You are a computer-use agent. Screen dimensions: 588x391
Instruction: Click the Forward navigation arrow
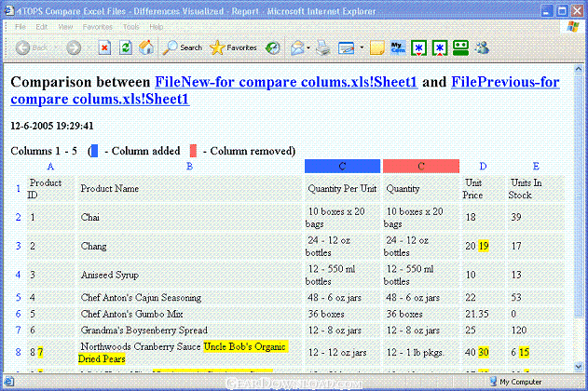[74, 47]
